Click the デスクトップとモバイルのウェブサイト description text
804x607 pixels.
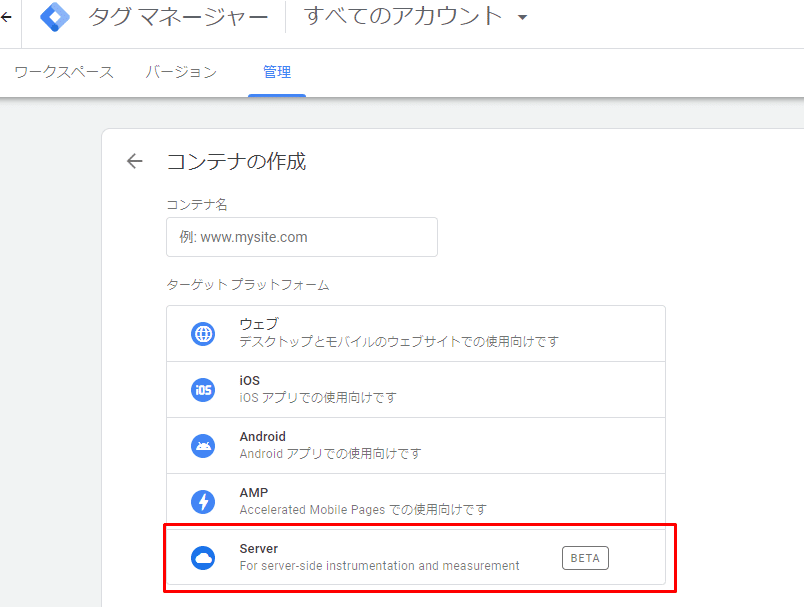399,341
